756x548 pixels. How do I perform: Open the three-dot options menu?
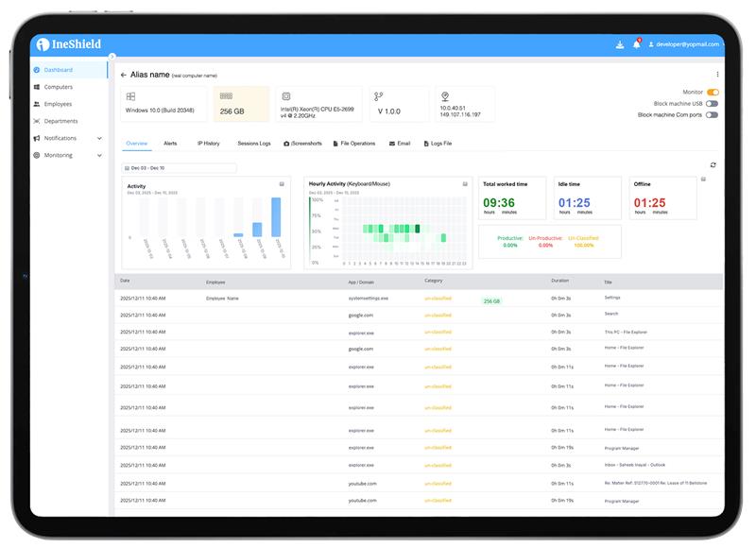[x=717, y=74]
